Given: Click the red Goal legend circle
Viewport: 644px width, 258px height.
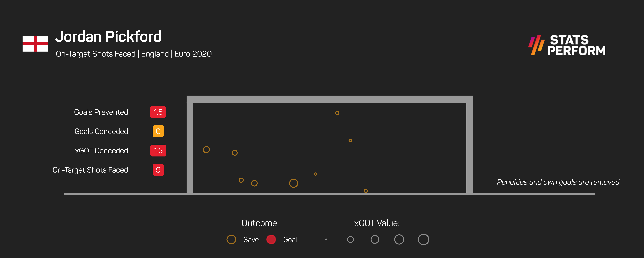Looking at the screenshot, I should point(271,239).
